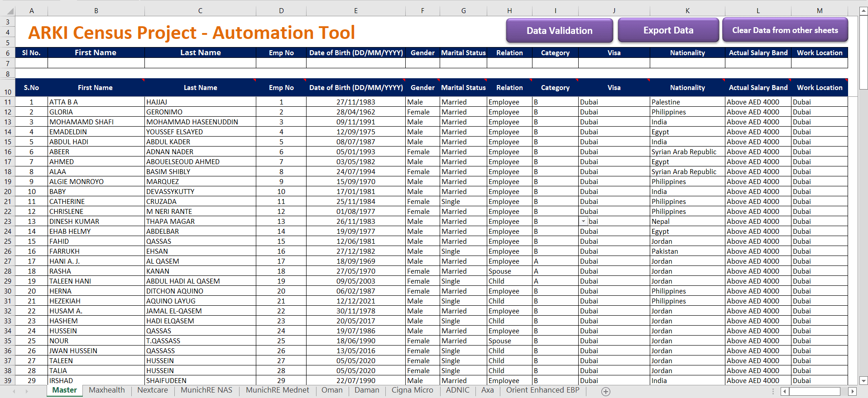Click cell 'EHAB HELMY'
The width and height of the screenshot is (868, 398).
(x=96, y=232)
